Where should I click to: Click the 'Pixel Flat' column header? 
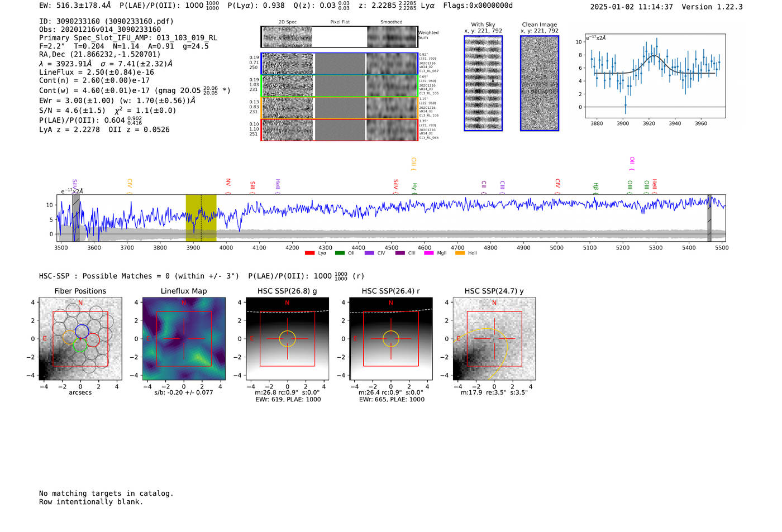tap(340, 22)
